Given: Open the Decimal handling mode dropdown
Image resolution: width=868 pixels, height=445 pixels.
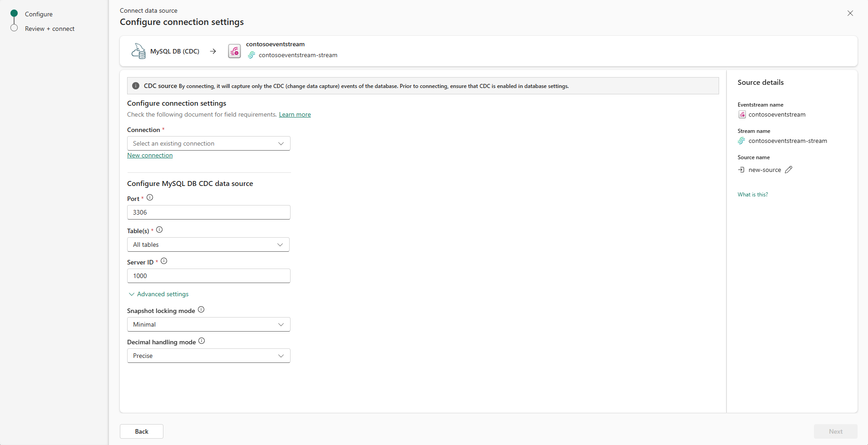Looking at the screenshot, I should tap(209, 356).
